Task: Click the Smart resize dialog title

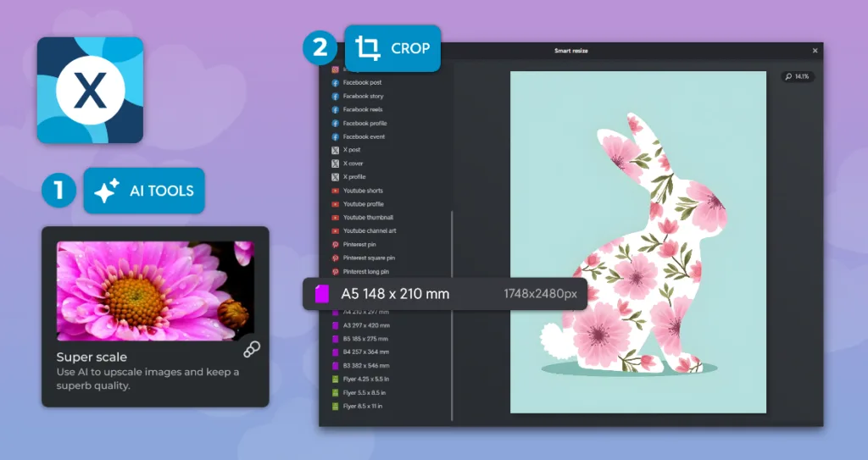Action: coord(571,50)
